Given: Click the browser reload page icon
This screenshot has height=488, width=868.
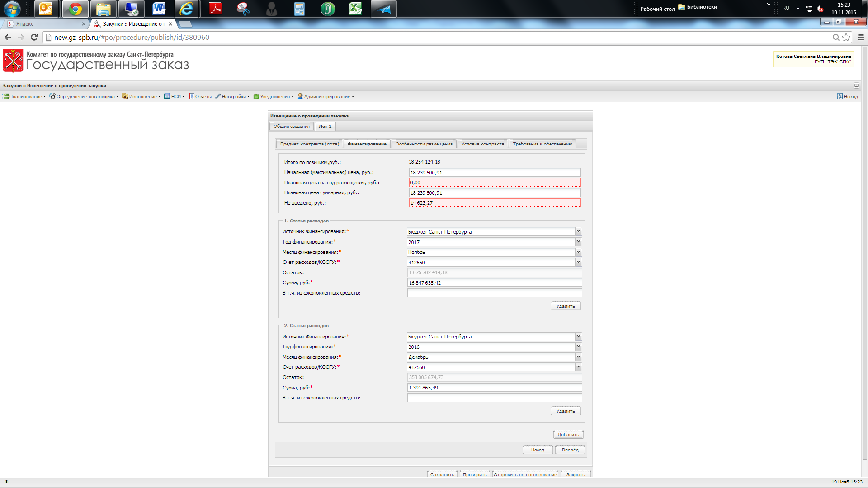Looking at the screenshot, I should click(34, 38).
